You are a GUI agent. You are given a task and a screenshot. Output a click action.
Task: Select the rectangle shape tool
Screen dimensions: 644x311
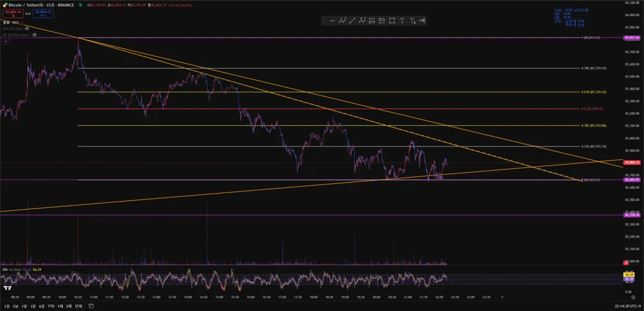click(x=392, y=20)
